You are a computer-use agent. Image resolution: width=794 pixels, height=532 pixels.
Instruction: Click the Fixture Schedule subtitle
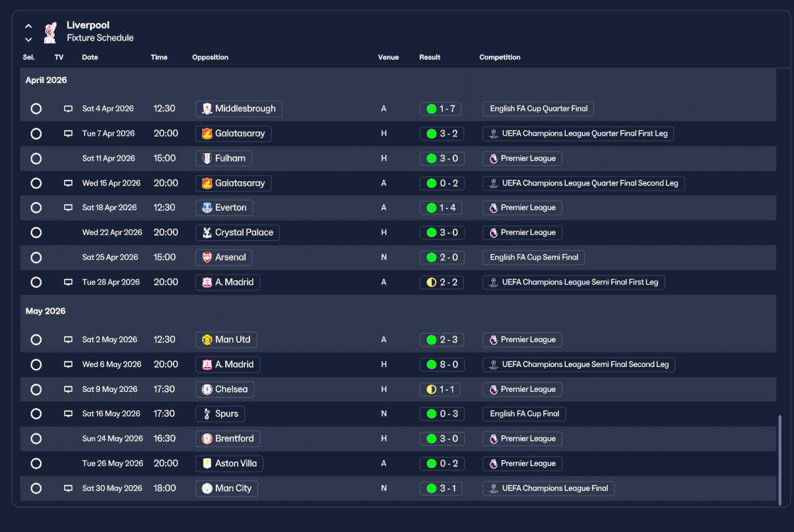100,38
